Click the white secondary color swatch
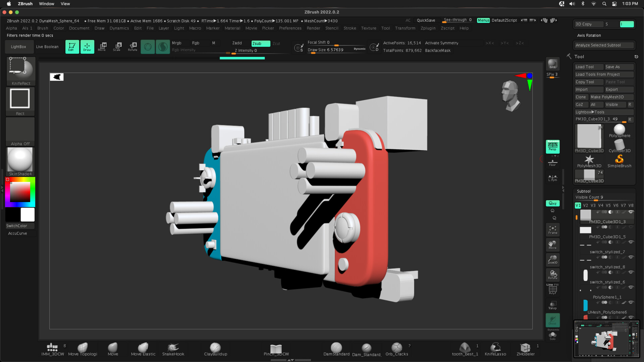The image size is (644, 362). 28,215
